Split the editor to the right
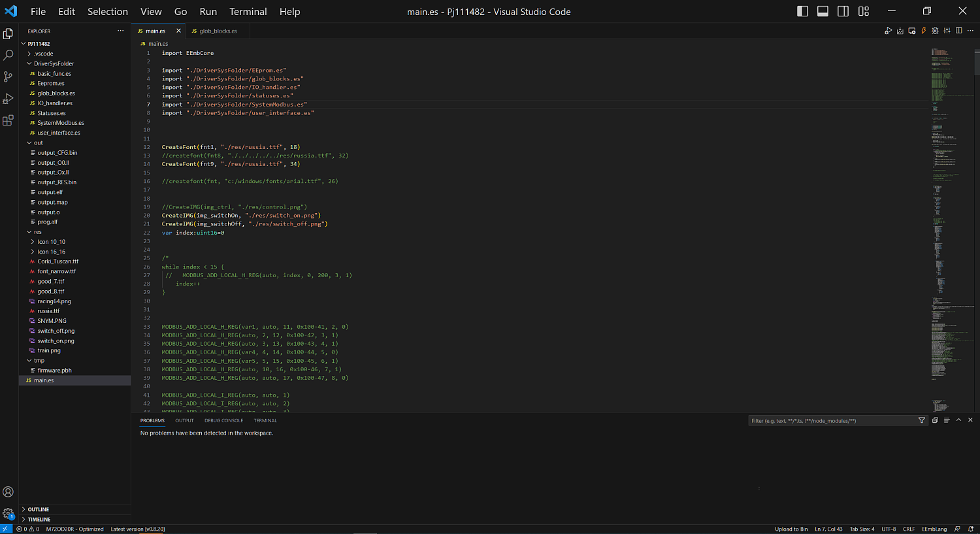The width and height of the screenshot is (980, 534). click(x=958, y=31)
